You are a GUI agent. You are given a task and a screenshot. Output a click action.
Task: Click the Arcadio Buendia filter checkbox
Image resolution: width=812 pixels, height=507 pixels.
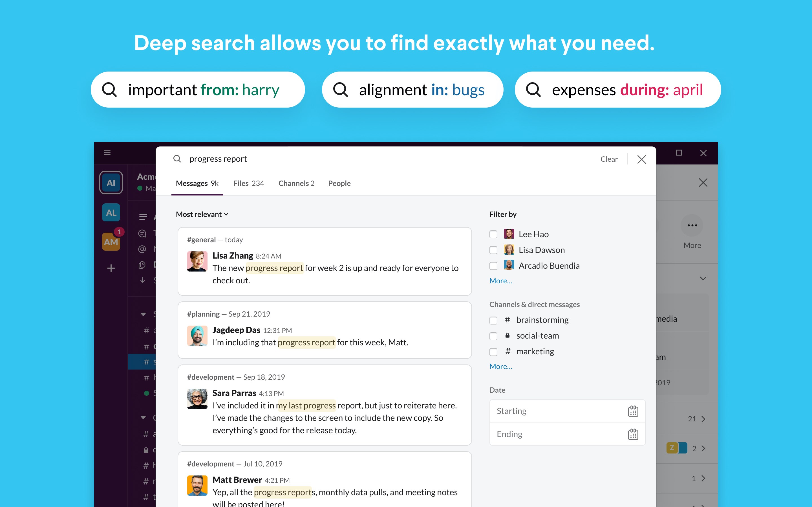[493, 265]
